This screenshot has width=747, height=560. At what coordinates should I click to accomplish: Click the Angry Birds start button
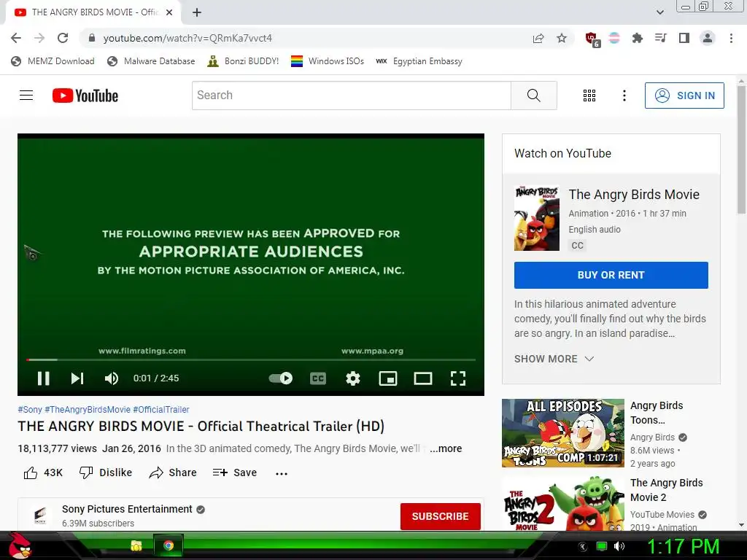(20, 545)
